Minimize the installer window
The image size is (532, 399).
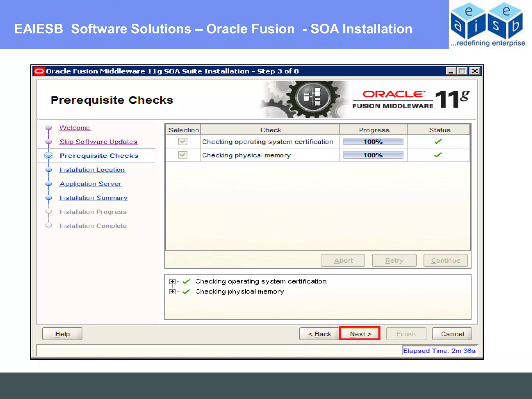pyautogui.click(x=451, y=71)
